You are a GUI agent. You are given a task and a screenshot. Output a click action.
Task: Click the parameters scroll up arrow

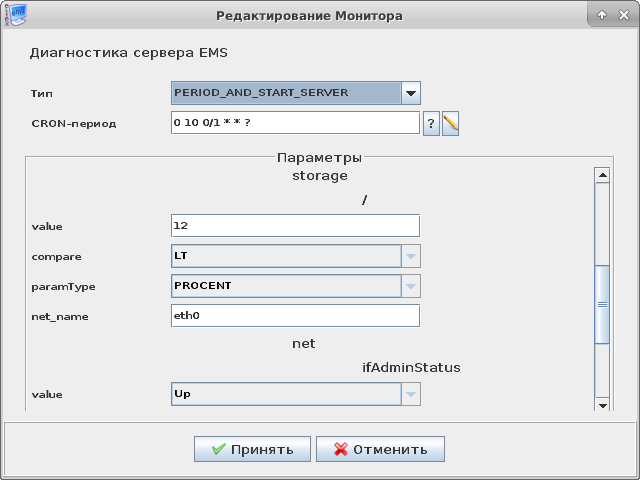[602, 176]
